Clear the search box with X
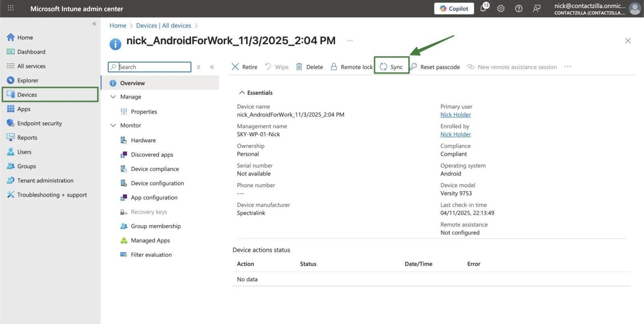Image resolution: width=644 pixels, height=324 pixels. 198,67
